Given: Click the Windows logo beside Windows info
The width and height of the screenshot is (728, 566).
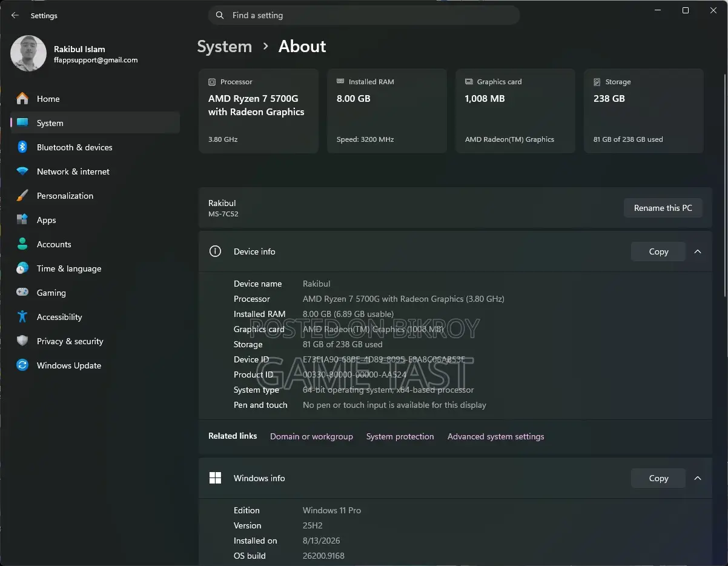Looking at the screenshot, I should (215, 478).
